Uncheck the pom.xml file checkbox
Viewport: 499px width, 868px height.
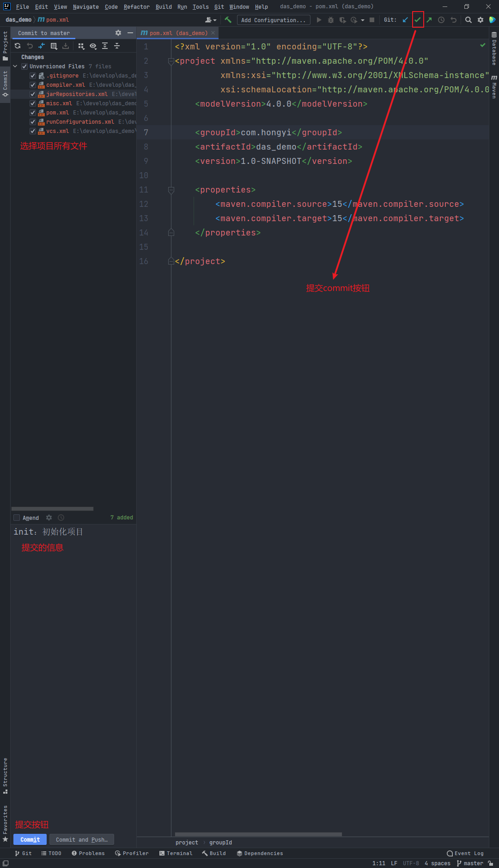[33, 113]
